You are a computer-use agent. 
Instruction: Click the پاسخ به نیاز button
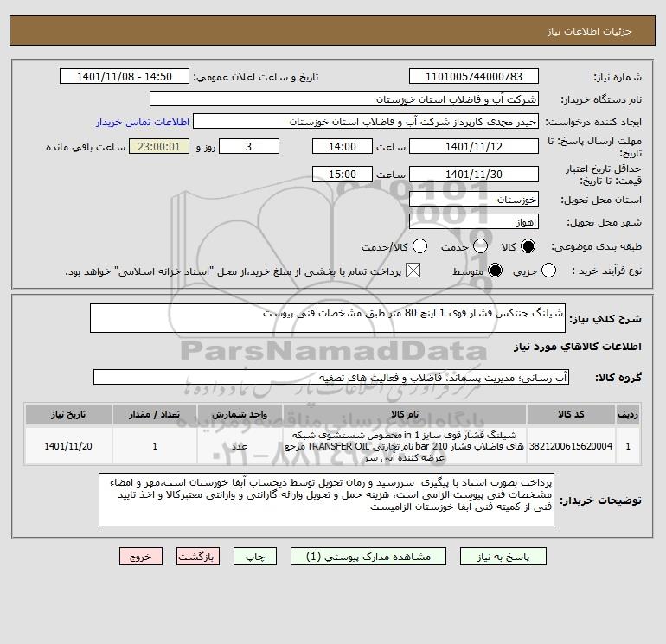(503, 557)
